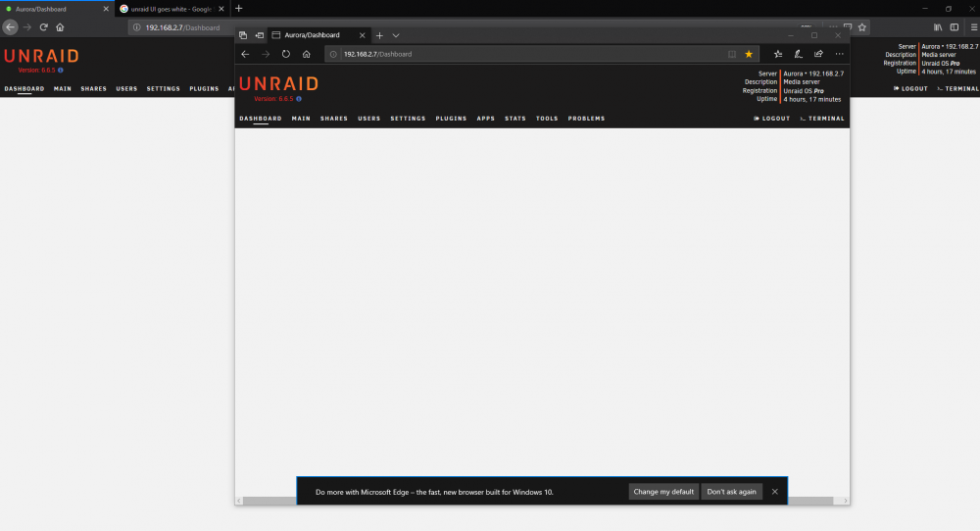
Task: Click the Edge horizontal scrollbar right arrow
Action: pyautogui.click(x=846, y=501)
